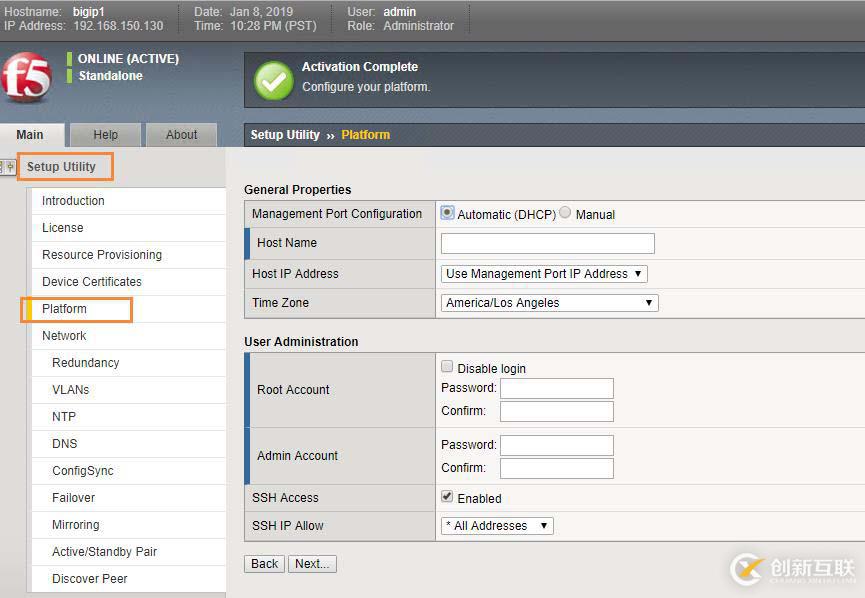Select the Automatic (DHCP) radio button

tap(448, 213)
